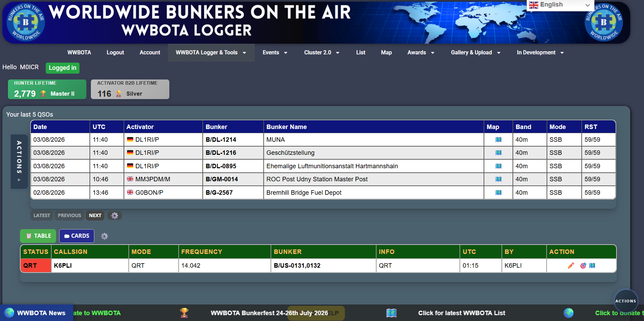
Task: Open the Account nav menu item
Action: click(150, 53)
